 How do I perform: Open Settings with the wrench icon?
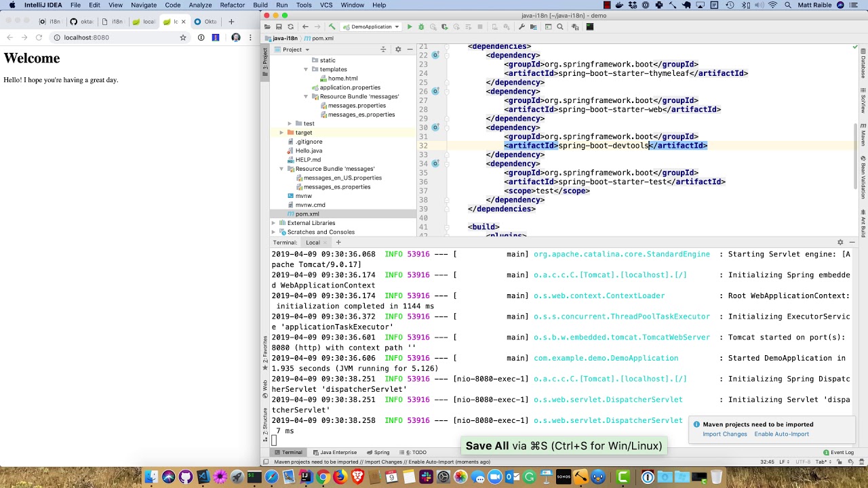[521, 27]
